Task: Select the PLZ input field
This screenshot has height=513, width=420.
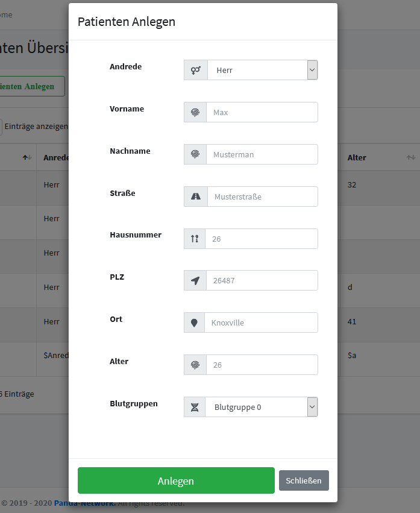Action: coord(262,281)
